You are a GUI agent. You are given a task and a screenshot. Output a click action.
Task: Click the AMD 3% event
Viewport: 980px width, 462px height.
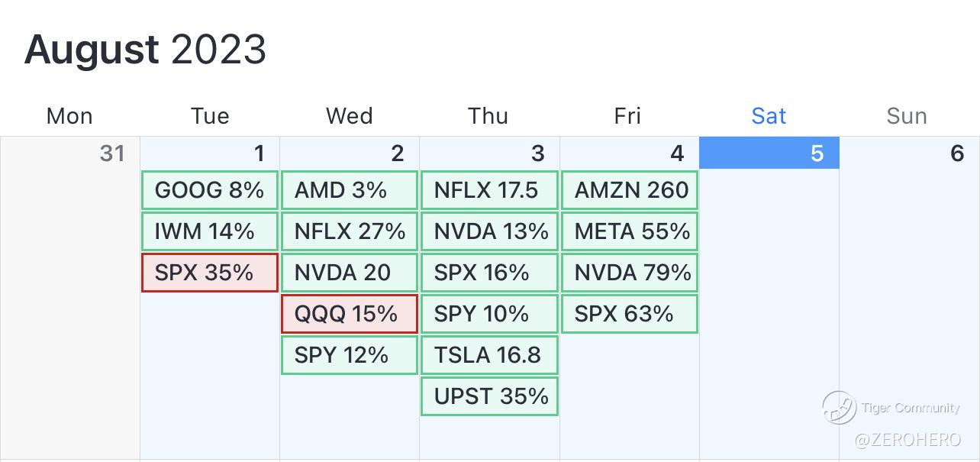point(350,190)
